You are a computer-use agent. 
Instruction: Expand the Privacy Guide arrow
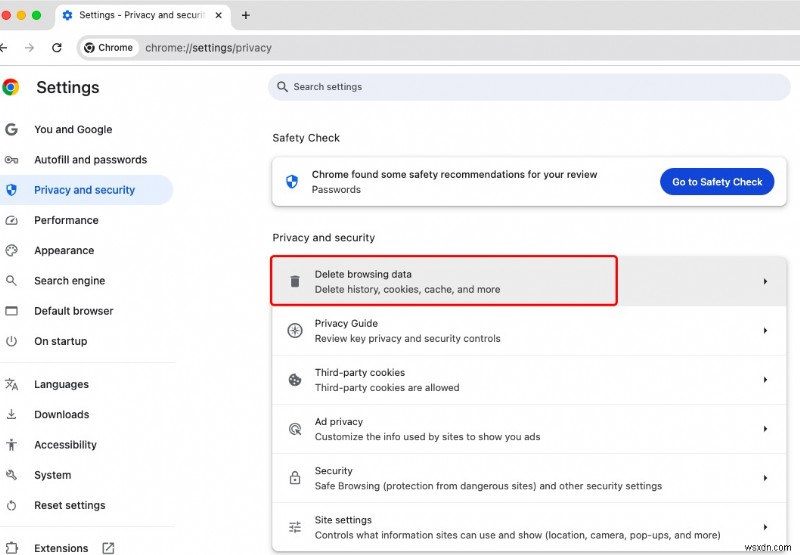tap(765, 331)
